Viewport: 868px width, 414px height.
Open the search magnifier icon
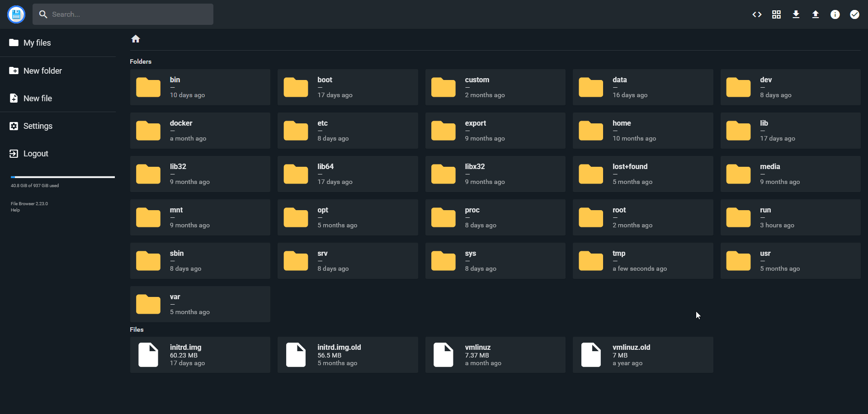point(43,14)
